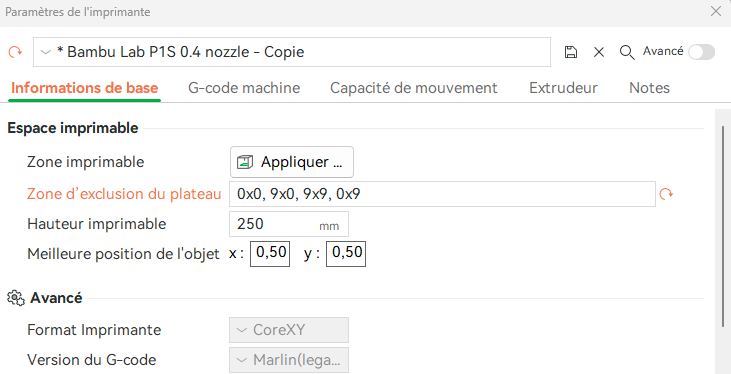Viewport: 731px width, 374px height.
Task: Switch to the G-code machine tab
Action: tap(244, 88)
